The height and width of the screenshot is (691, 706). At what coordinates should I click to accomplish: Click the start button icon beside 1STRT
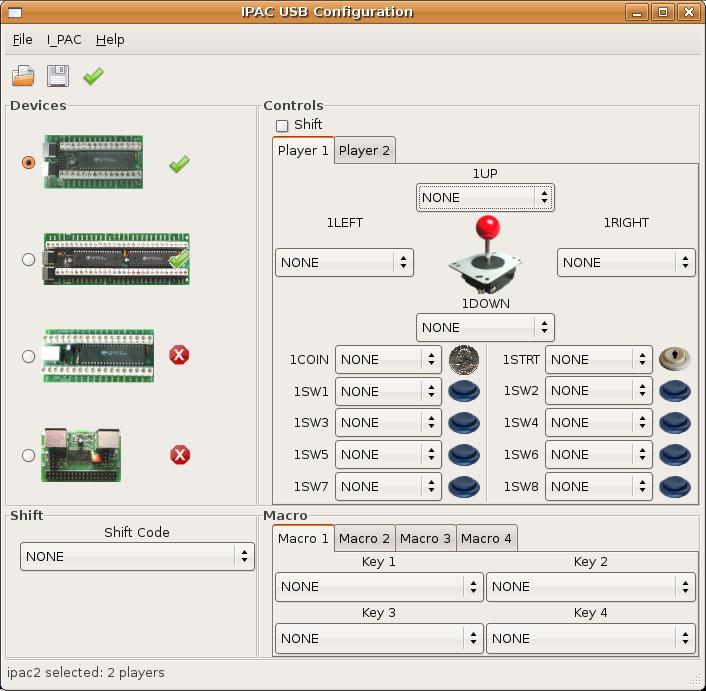674,359
